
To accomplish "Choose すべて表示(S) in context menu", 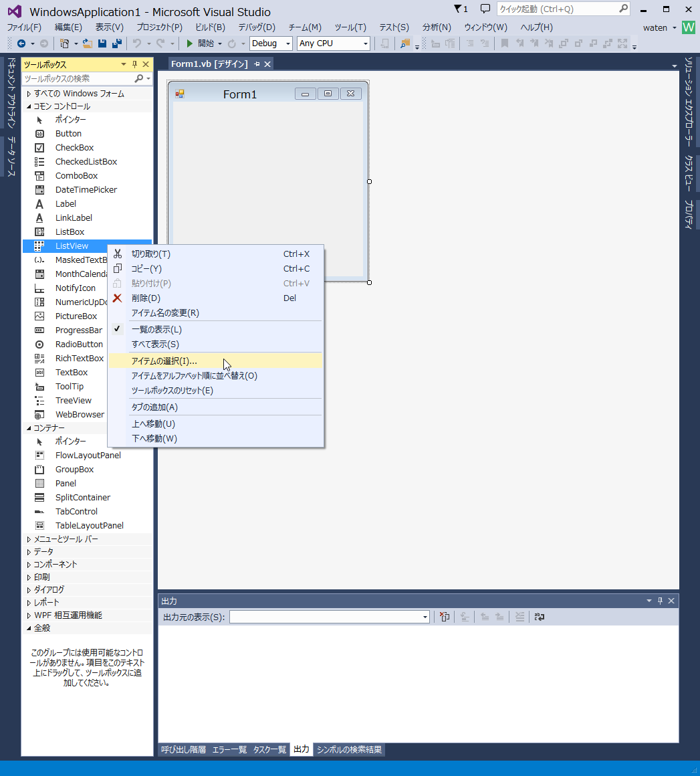I will tap(216, 345).
